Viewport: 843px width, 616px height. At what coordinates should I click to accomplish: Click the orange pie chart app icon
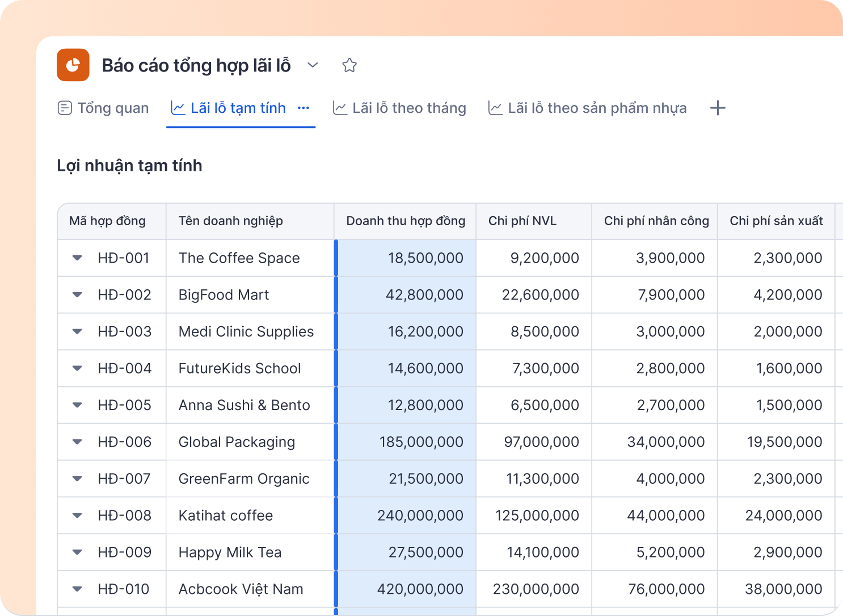[73, 65]
